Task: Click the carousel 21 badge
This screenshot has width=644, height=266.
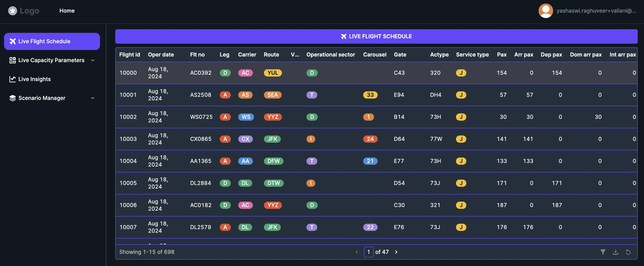Action: point(370,161)
